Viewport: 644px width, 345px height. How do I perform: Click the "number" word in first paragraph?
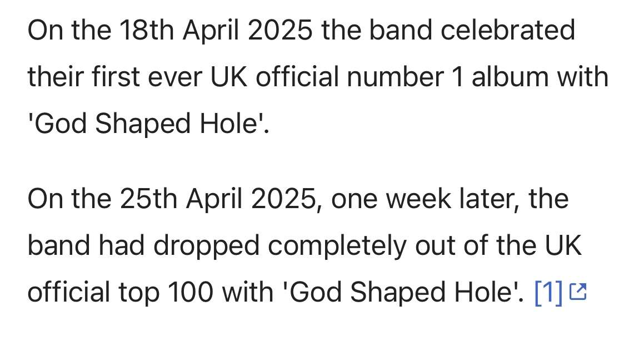click(x=395, y=77)
